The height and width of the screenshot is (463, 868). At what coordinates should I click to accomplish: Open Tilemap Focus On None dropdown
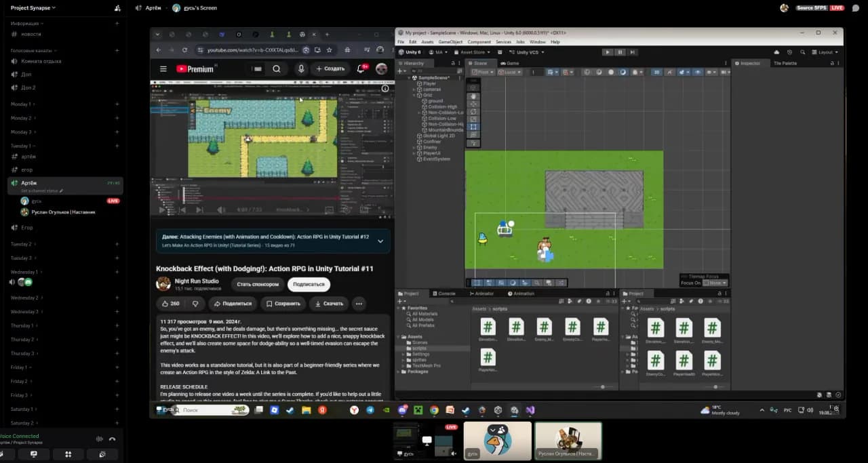click(x=715, y=283)
